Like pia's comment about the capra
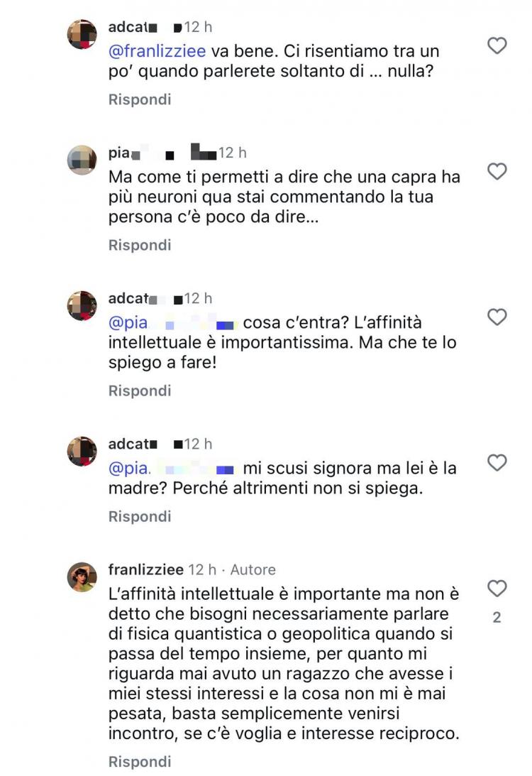 [x=497, y=171]
